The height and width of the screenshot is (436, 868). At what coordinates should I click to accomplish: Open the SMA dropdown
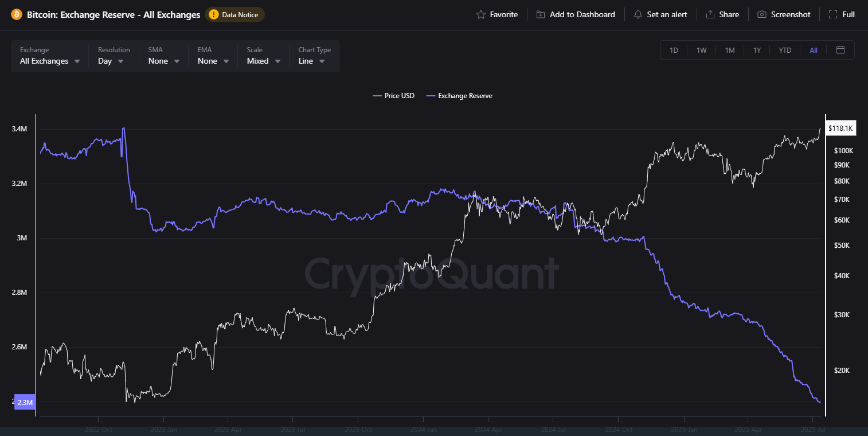[163, 56]
